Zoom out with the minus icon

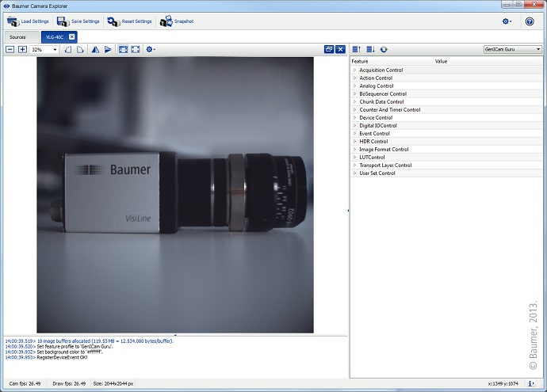coord(10,49)
